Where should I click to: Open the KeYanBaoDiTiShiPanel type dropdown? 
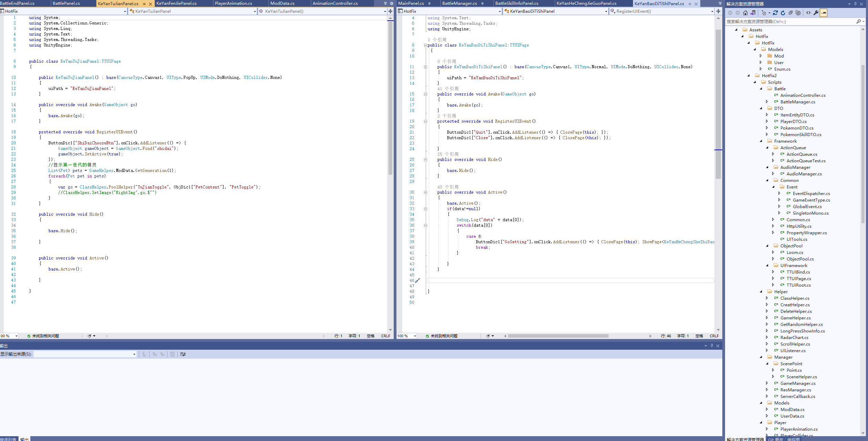(x=606, y=11)
